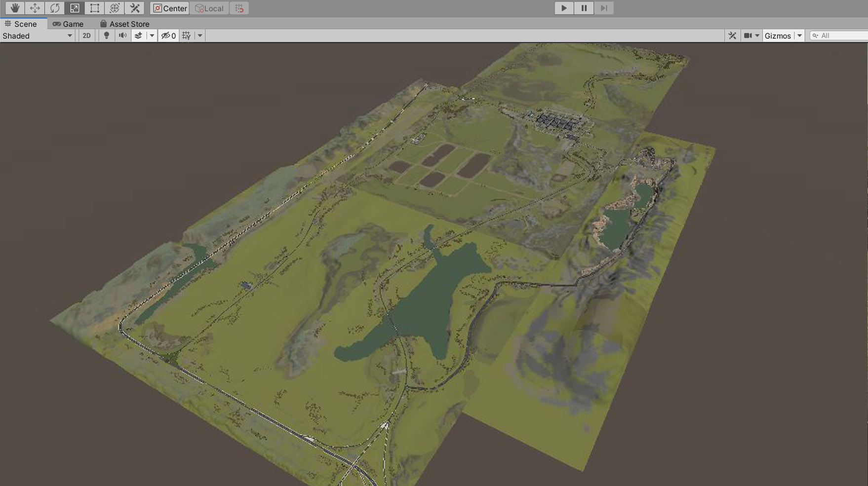Open custom editor tools in top toolbar
Image resolution: width=868 pixels, height=486 pixels.
click(x=134, y=8)
